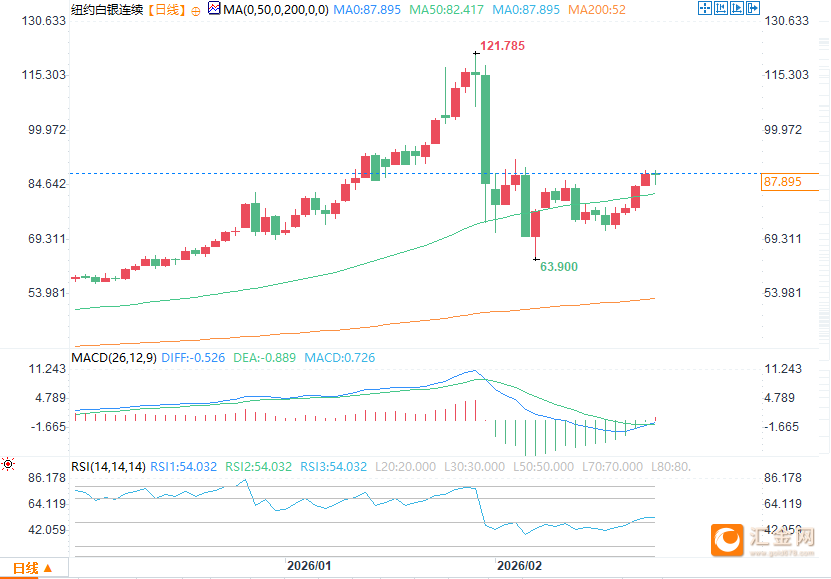Screen dimensions: 831x579
Task: Click the MACD:0.726 value
Action: (340, 358)
